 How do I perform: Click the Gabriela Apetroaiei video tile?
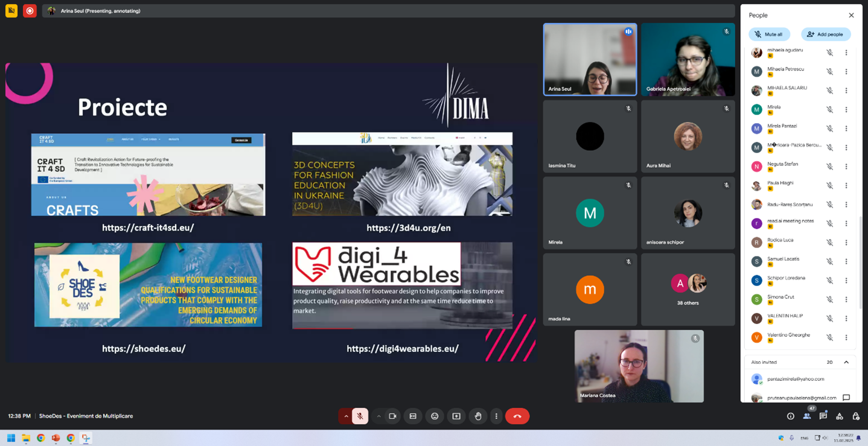coord(688,59)
